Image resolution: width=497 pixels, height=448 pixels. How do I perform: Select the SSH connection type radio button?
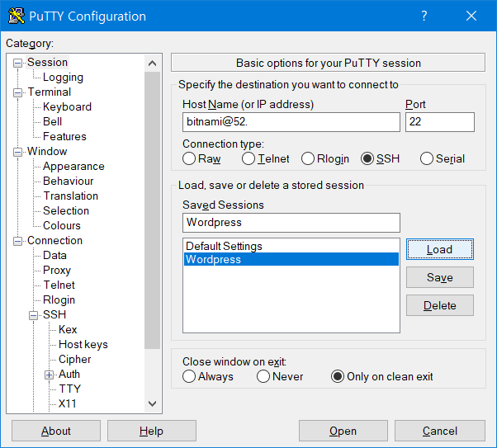click(367, 158)
